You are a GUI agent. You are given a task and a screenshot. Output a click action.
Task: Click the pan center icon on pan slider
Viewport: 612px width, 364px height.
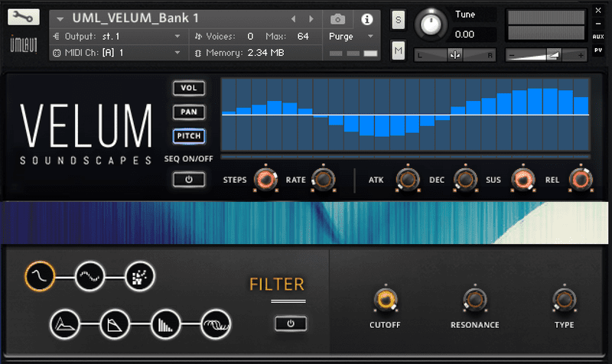pos(454,55)
